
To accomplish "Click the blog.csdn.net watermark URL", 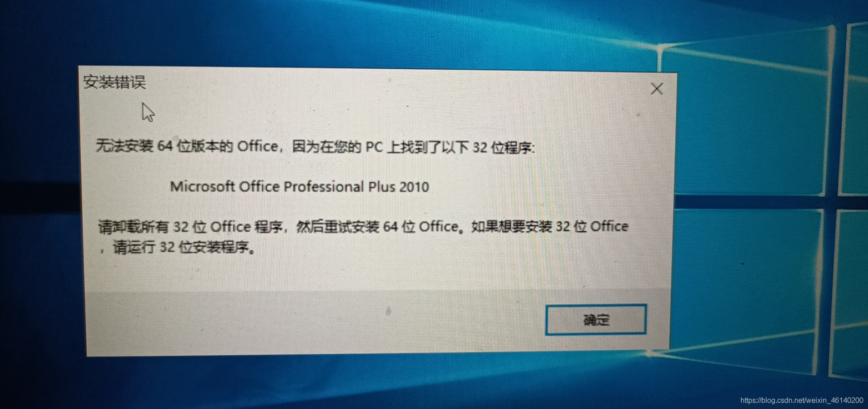I will [x=802, y=400].
